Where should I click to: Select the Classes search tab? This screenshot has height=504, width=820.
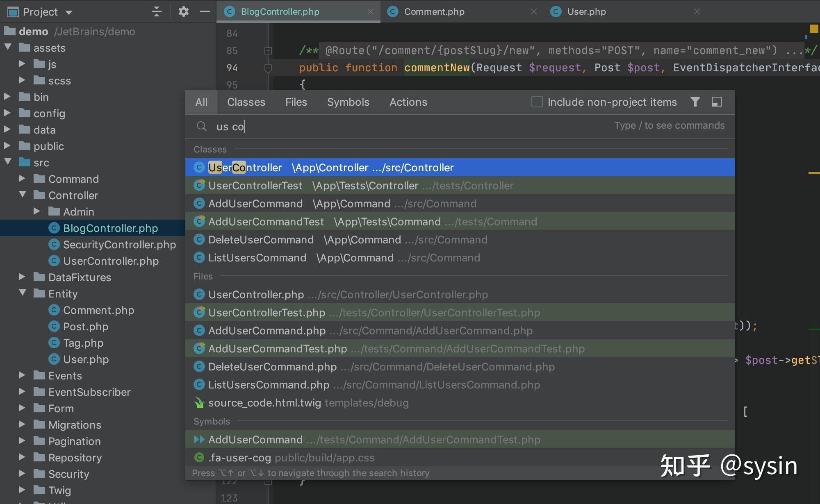coord(246,102)
